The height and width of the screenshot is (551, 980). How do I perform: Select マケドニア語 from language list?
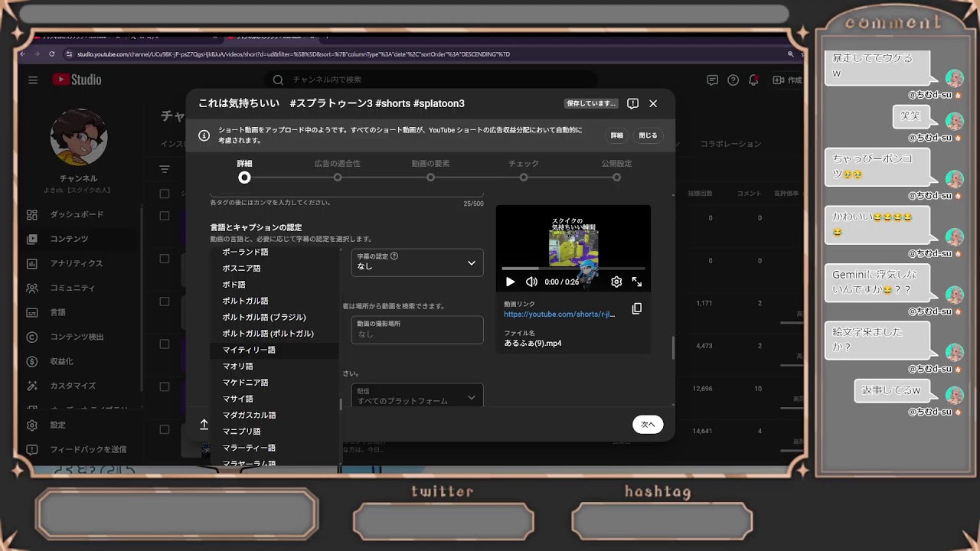pos(274,383)
